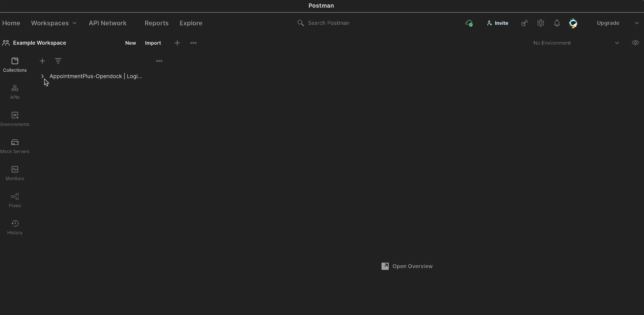Click the Open Overview arrow icon
The height and width of the screenshot is (315, 644).
385,266
